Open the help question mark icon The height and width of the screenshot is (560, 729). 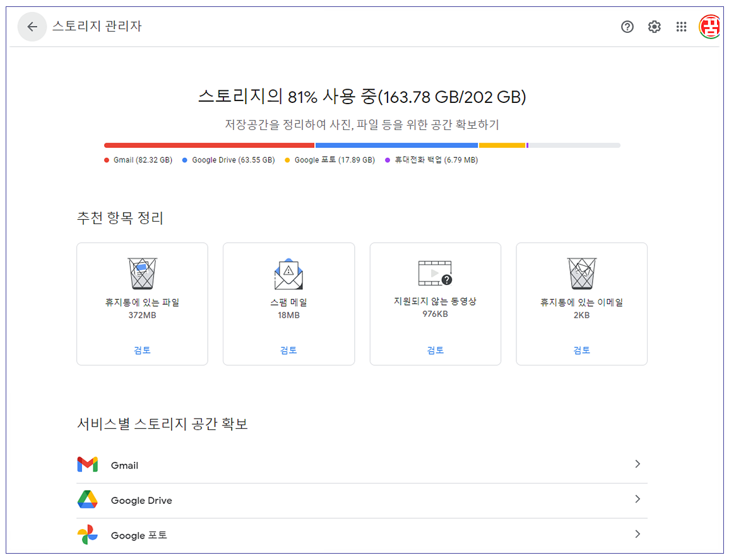click(627, 27)
